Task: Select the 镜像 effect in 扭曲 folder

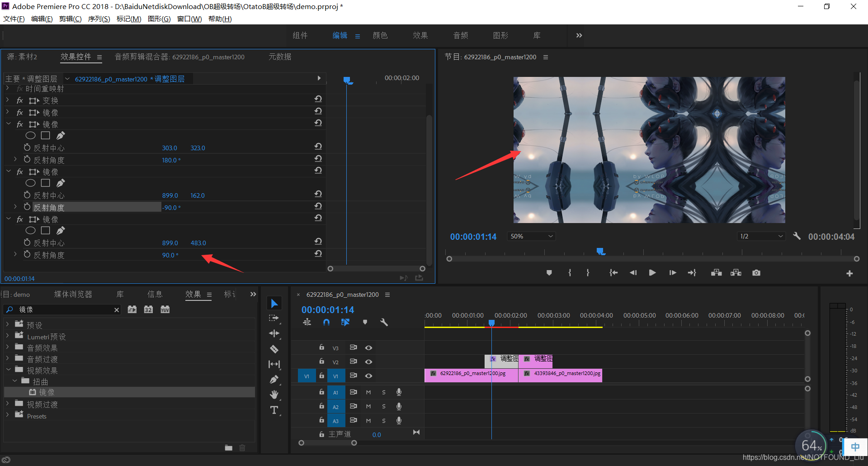Action: 47,392
